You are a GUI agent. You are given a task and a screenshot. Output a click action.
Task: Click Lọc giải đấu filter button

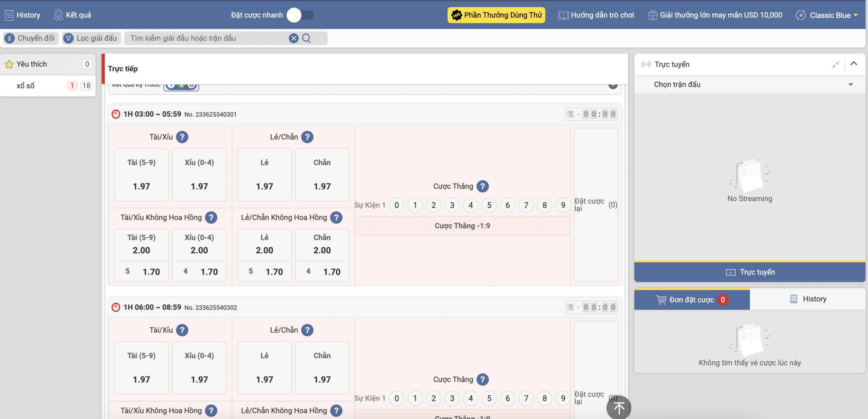coord(91,38)
